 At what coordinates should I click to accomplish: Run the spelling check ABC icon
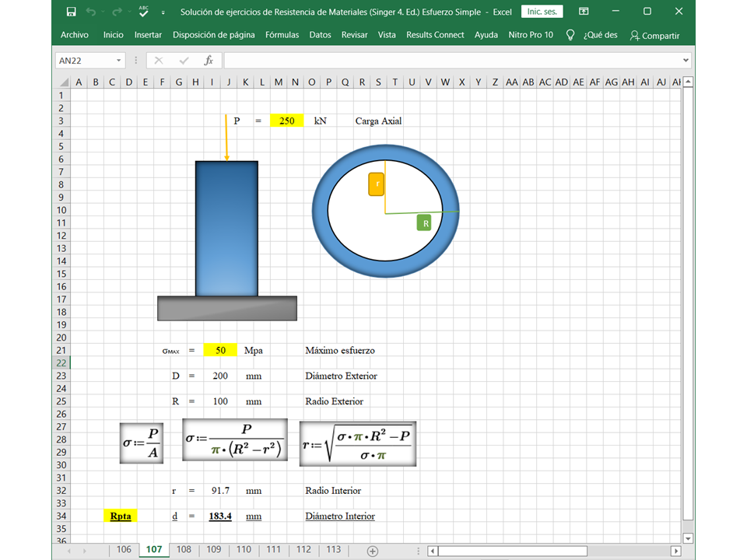143,12
